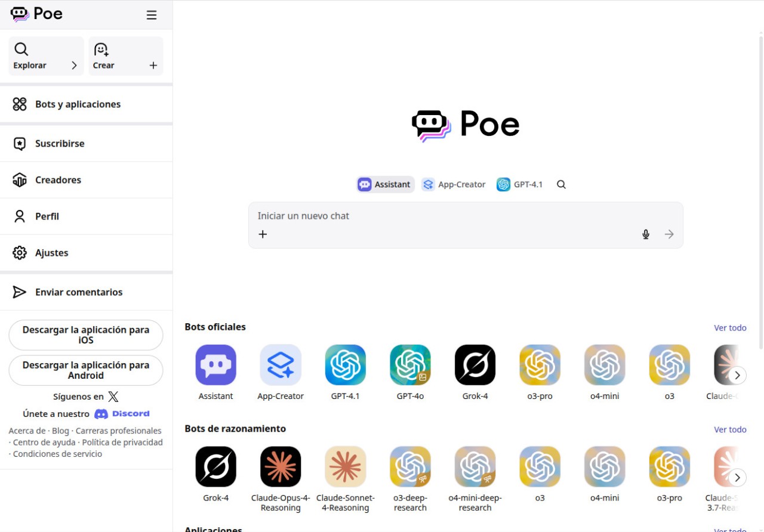Click Descargar la aplicación para iOS button
This screenshot has height=532, width=764.
tap(86, 335)
